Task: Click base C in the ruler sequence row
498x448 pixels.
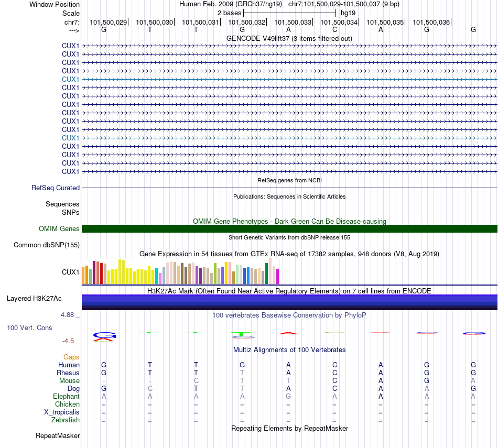Action: pyautogui.click(x=334, y=29)
